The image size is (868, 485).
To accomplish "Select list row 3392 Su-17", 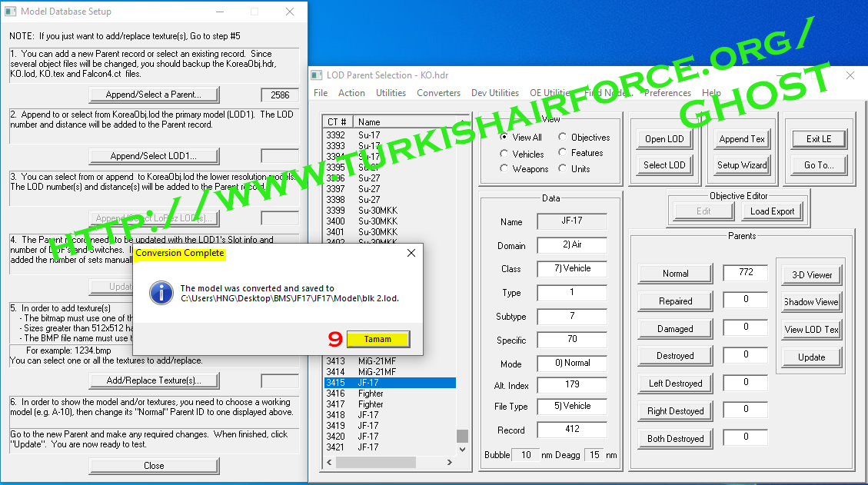I will (x=390, y=135).
